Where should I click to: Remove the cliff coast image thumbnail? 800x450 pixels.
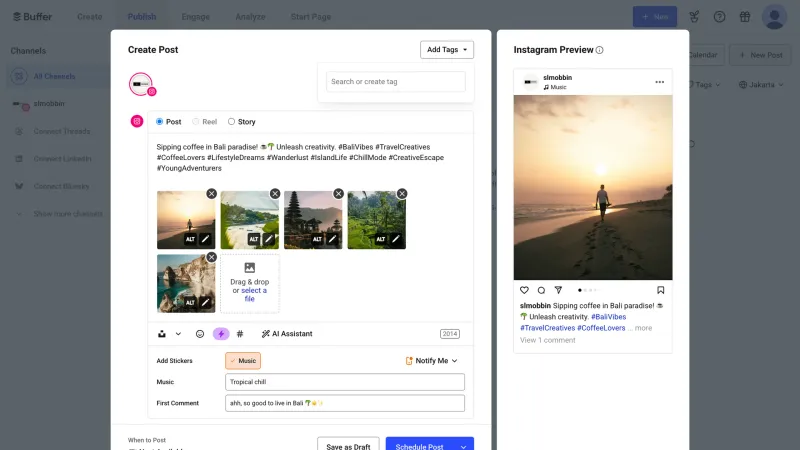click(x=211, y=257)
